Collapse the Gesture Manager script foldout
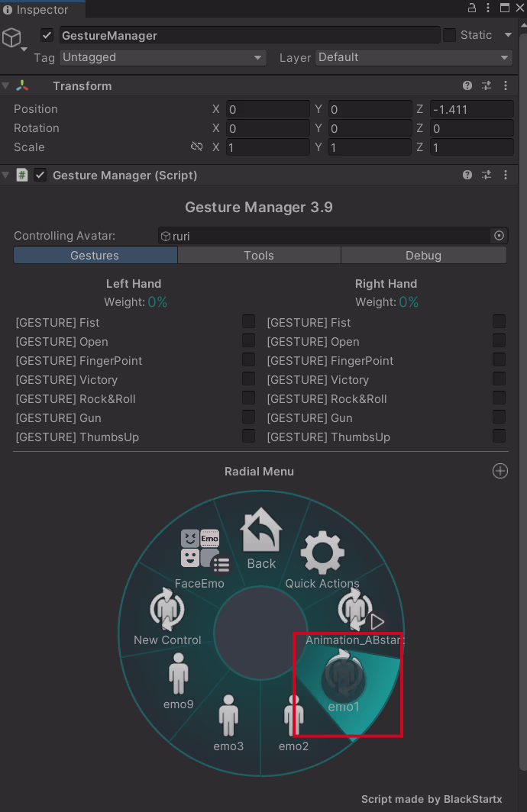This screenshot has width=527, height=812. 5,175
